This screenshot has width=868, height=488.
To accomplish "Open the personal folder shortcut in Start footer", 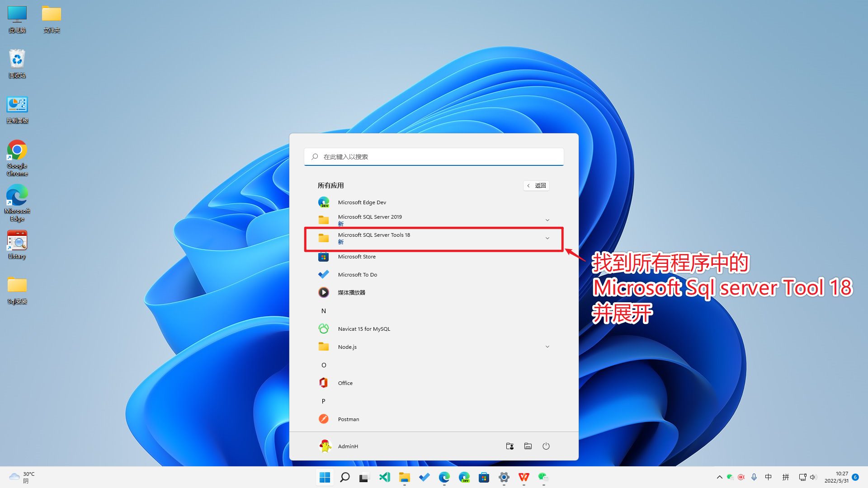I will pos(510,446).
